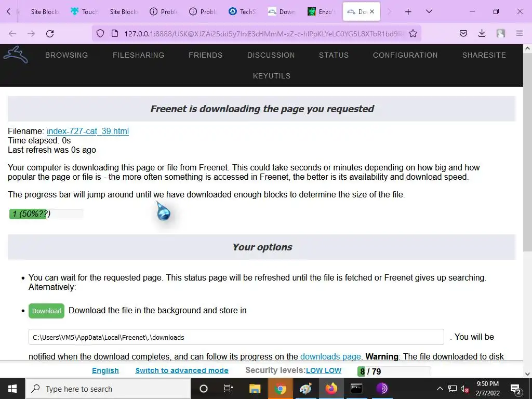Click Cortana circle in taskbar

point(204,389)
